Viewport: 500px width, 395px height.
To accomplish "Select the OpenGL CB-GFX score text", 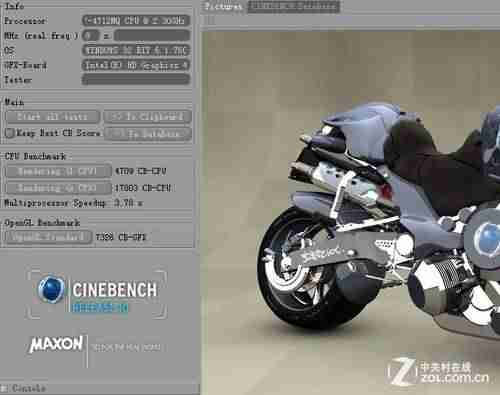I will click(x=121, y=237).
